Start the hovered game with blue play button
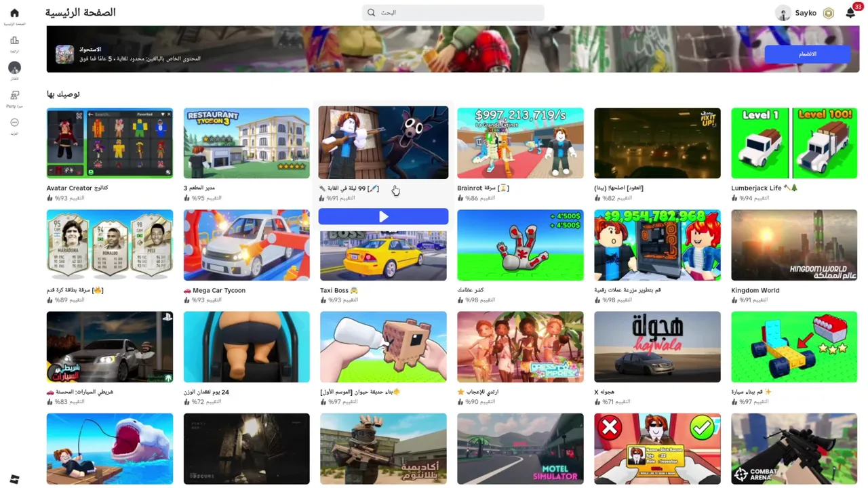Screen dimensions: 868x488 (383, 216)
